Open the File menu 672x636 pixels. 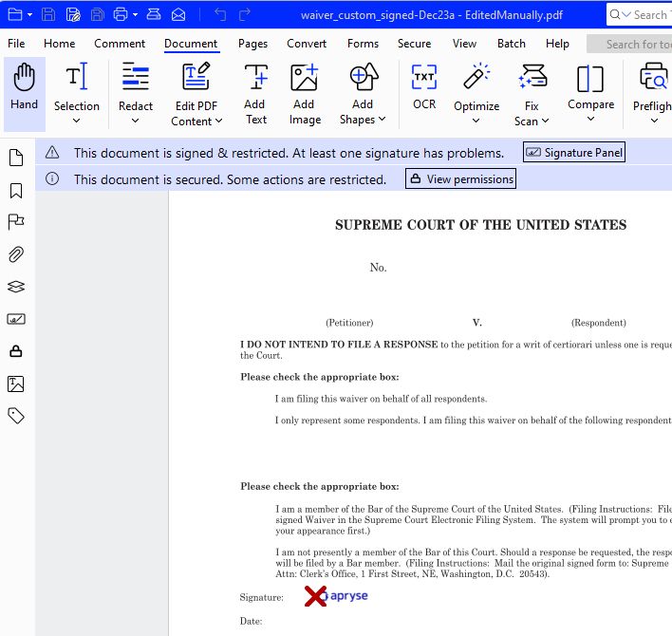(16, 44)
